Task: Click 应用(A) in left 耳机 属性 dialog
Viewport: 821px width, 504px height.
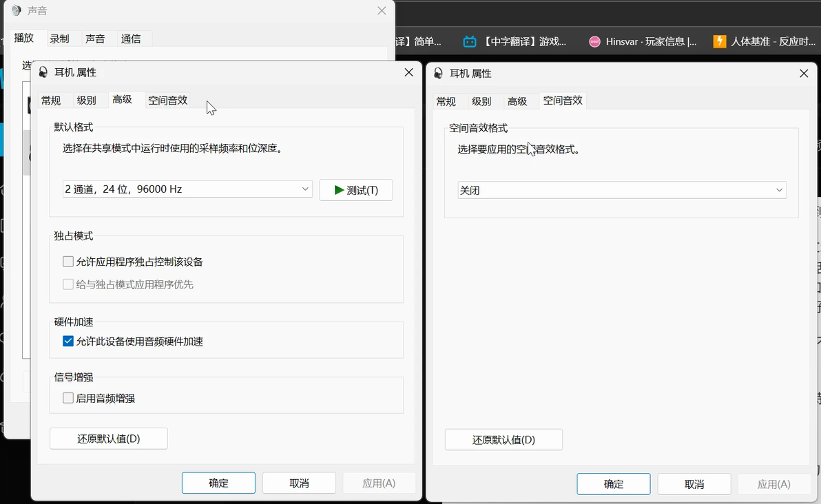Action: click(379, 483)
